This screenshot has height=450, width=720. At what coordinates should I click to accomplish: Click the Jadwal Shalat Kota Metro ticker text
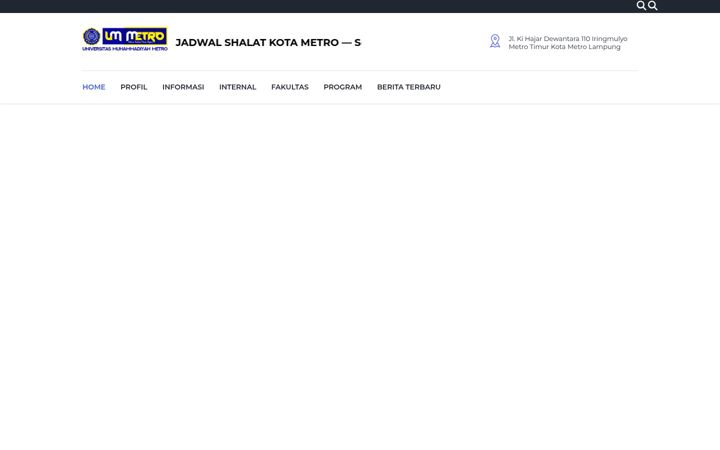pos(268,43)
